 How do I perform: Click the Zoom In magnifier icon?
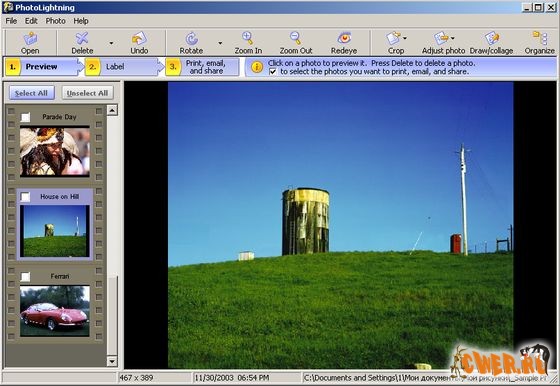[248, 38]
